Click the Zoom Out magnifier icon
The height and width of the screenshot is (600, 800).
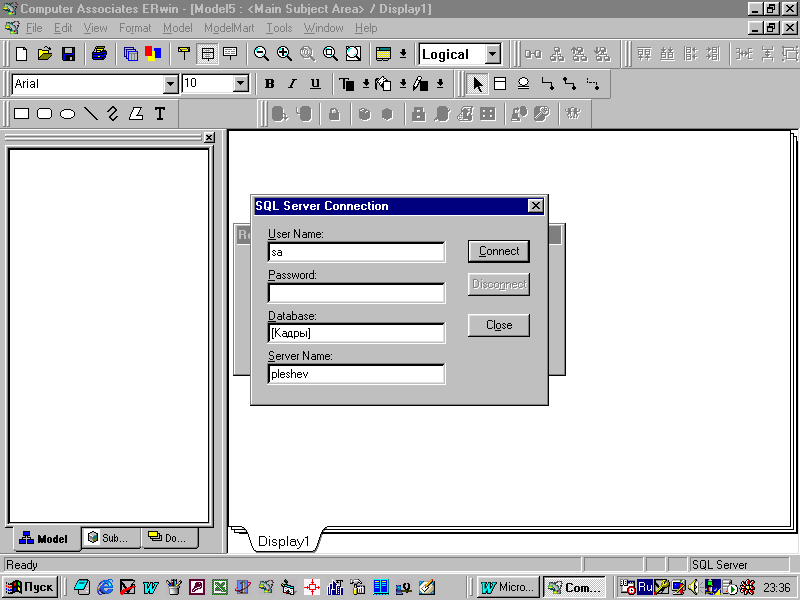pos(261,54)
